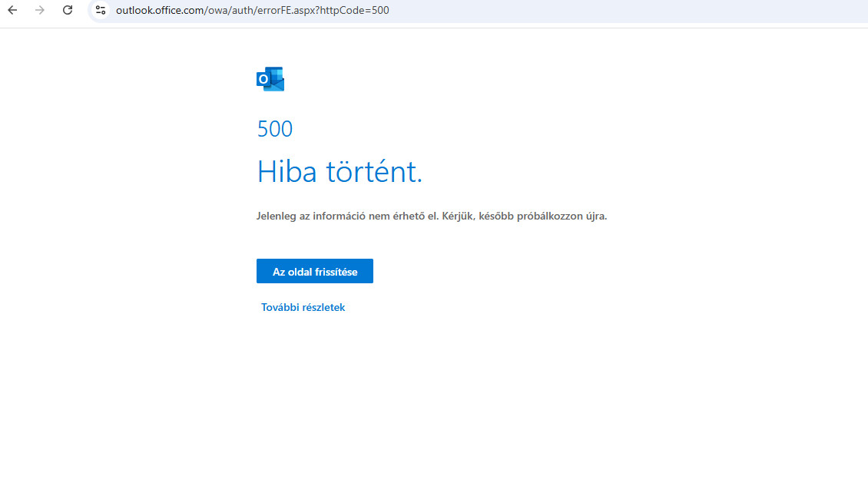Click the sentence 'Jelenleg az információ nem érhető el.'
The image size is (868, 499).
point(347,216)
